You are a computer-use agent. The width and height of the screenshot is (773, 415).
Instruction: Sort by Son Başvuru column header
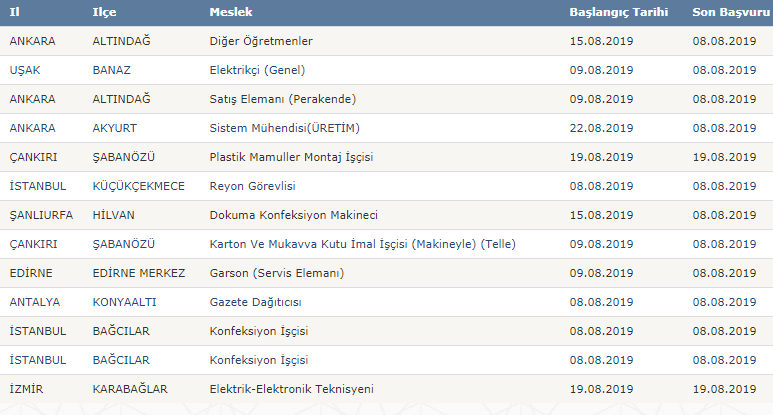[731, 12]
